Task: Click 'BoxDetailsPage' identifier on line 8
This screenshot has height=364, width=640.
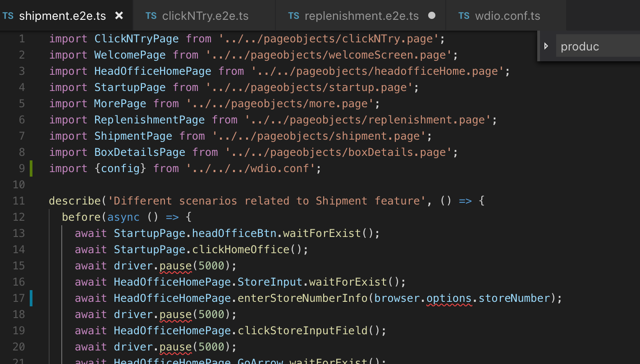Action: coord(140,152)
